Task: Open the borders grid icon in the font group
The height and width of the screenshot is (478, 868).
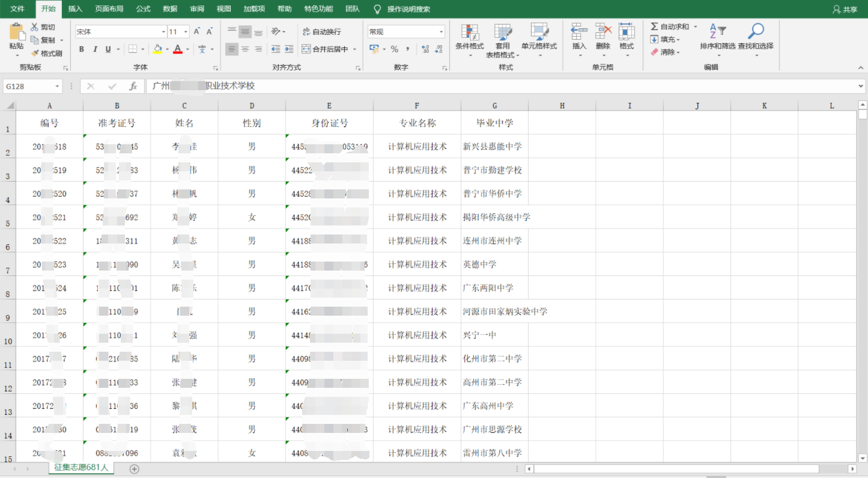Action: point(133,49)
